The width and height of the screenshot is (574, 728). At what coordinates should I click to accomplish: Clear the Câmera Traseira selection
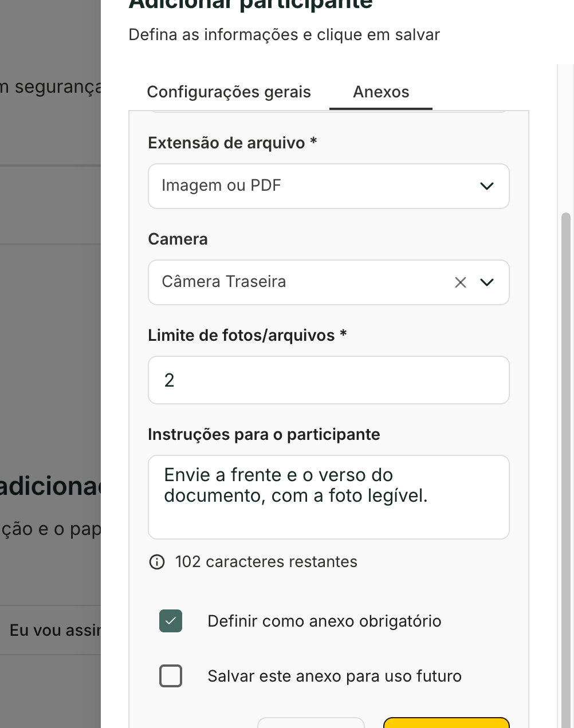point(461,282)
